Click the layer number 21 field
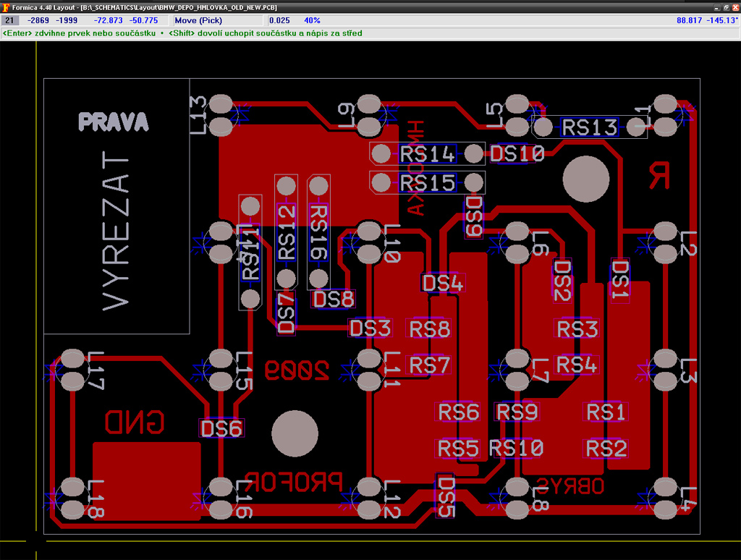This screenshot has width=741, height=560. tap(11, 20)
